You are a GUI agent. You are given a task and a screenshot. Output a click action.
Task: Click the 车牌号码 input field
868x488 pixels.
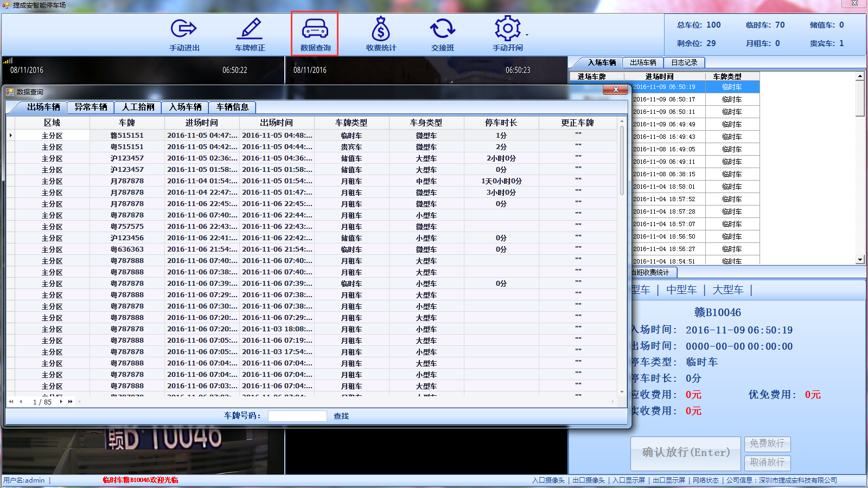coord(297,415)
